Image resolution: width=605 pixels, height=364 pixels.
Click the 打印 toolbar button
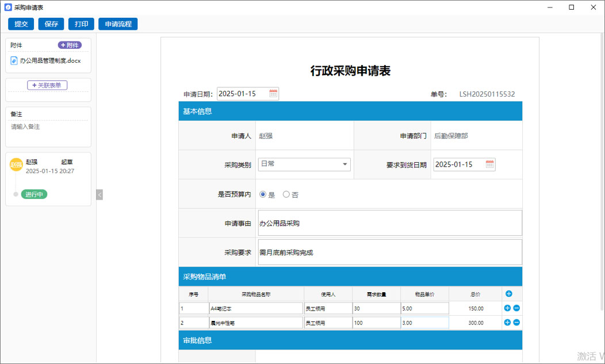81,24
